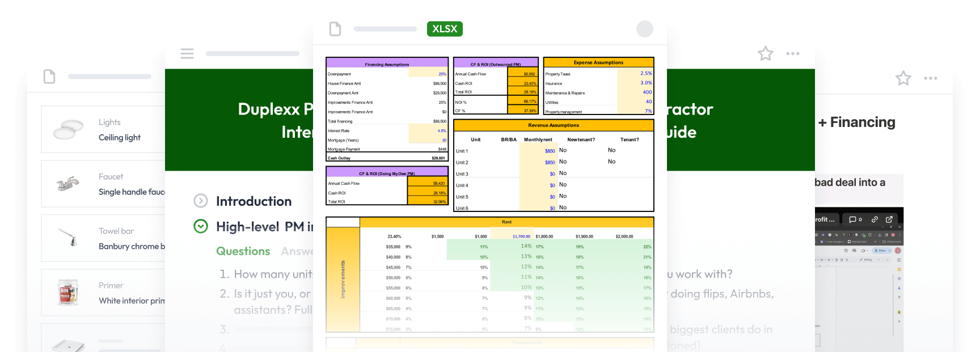Collapse the High-level PM section

point(201,226)
